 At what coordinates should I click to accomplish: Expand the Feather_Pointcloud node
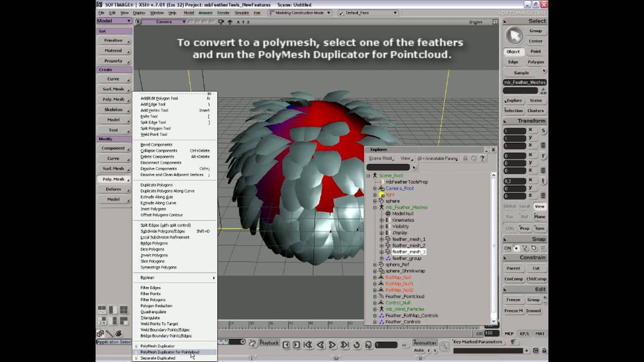(375, 297)
